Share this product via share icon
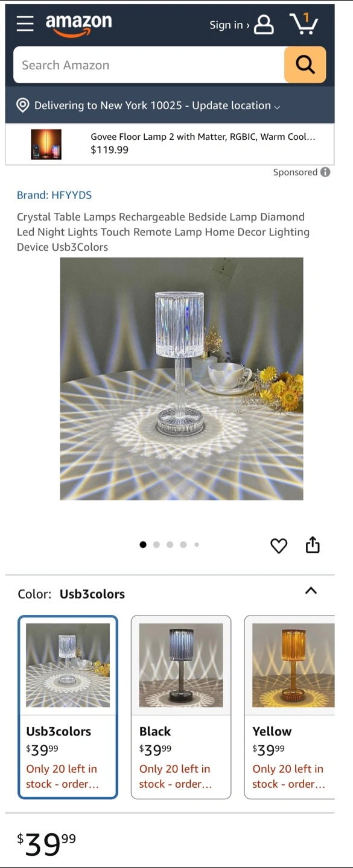Image resolution: width=353 pixels, height=868 pixels. point(313,545)
